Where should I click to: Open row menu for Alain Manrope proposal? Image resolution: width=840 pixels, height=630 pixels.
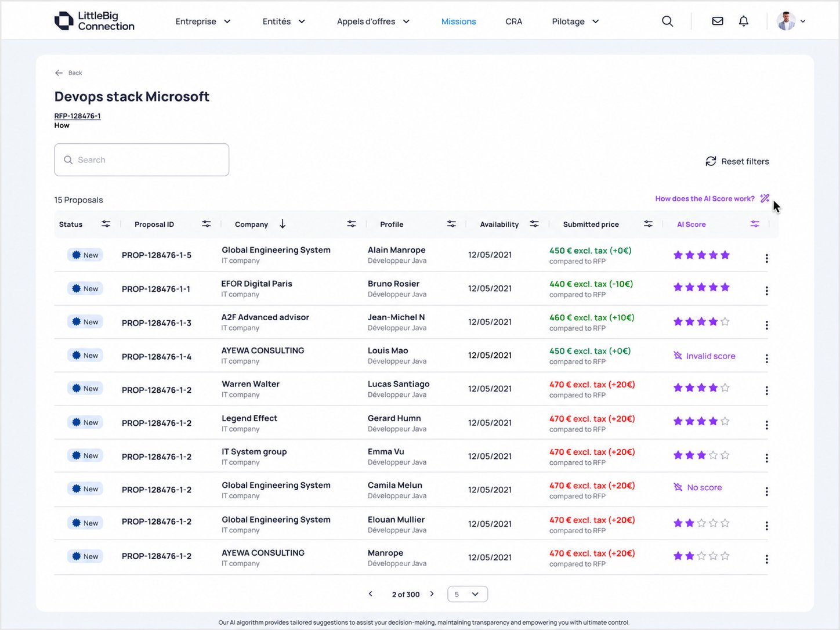[x=767, y=258]
